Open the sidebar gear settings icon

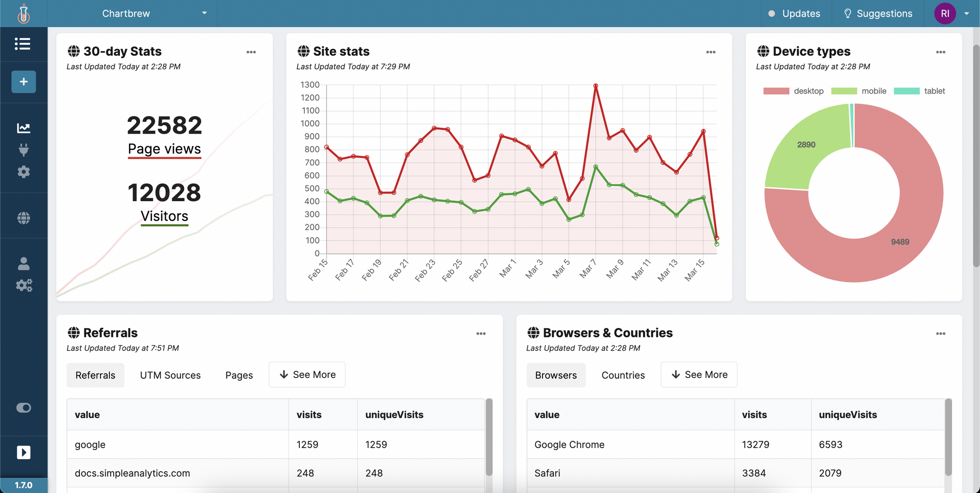[24, 172]
